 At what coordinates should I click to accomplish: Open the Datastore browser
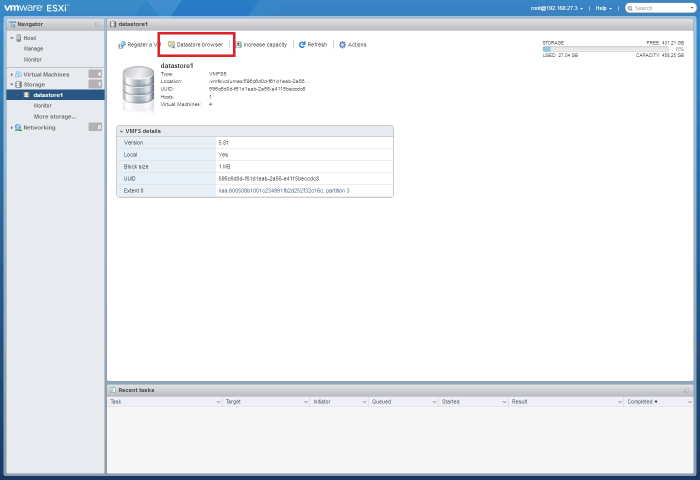pyautogui.click(x=196, y=45)
